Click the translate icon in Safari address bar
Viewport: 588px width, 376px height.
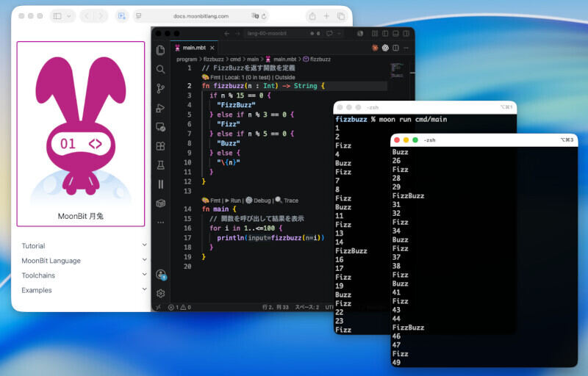[255, 15]
